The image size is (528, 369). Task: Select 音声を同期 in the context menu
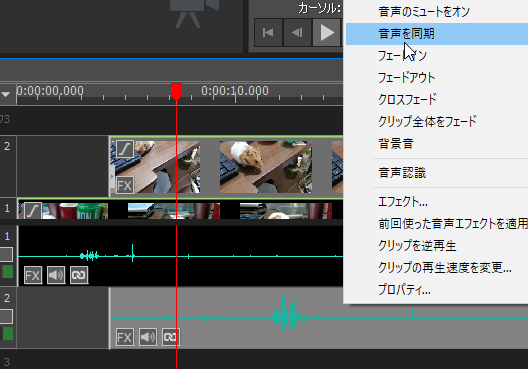click(437, 34)
